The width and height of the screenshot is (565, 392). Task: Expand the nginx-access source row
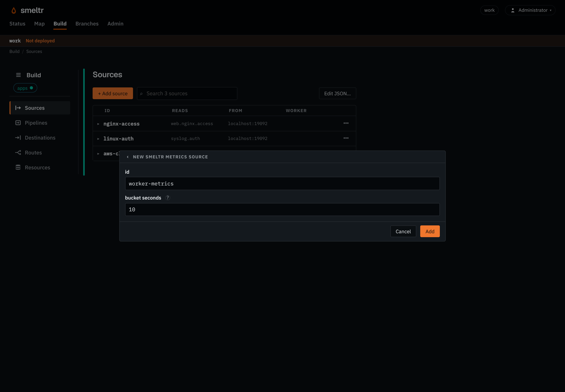(x=98, y=124)
